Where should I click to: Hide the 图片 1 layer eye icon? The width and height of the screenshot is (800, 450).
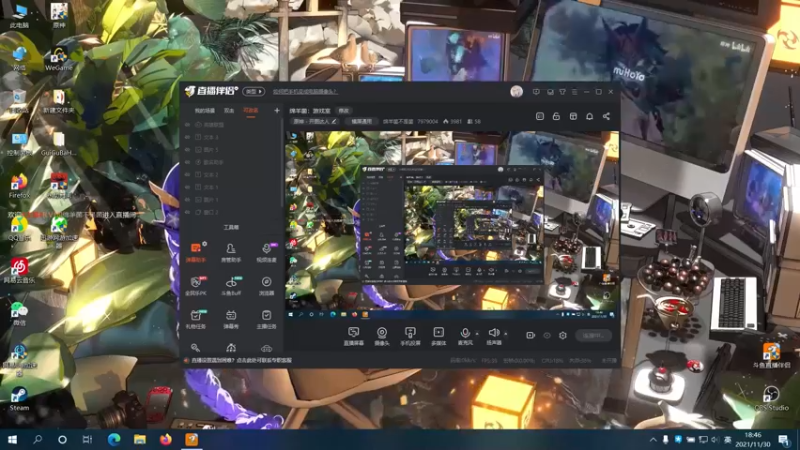(x=187, y=199)
